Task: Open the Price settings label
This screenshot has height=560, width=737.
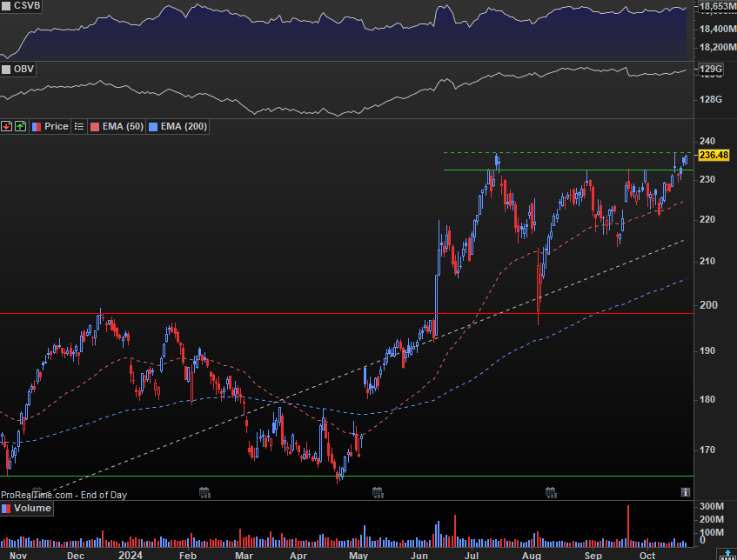Action: coord(50,126)
